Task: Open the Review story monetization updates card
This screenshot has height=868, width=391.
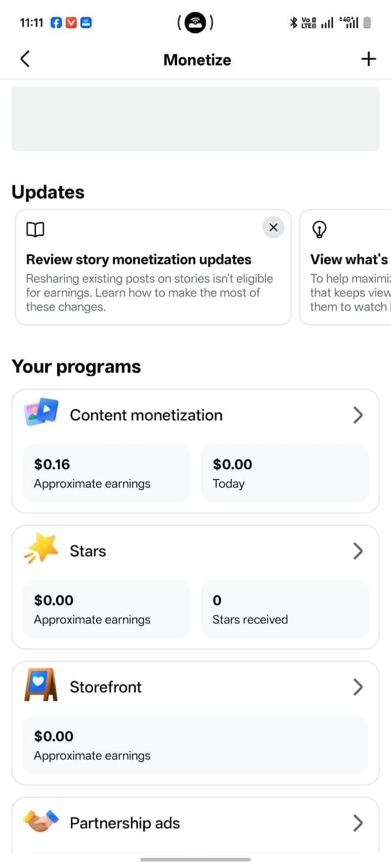Action: pos(153,267)
